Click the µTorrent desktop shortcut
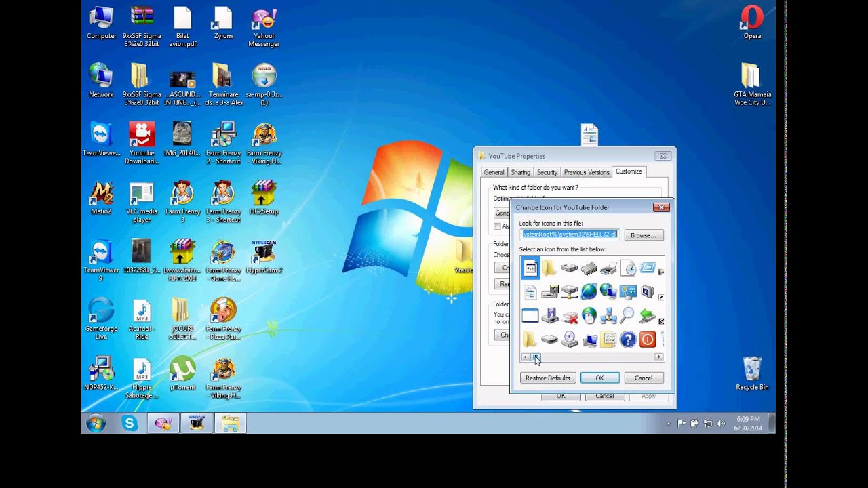 (x=182, y=373)
